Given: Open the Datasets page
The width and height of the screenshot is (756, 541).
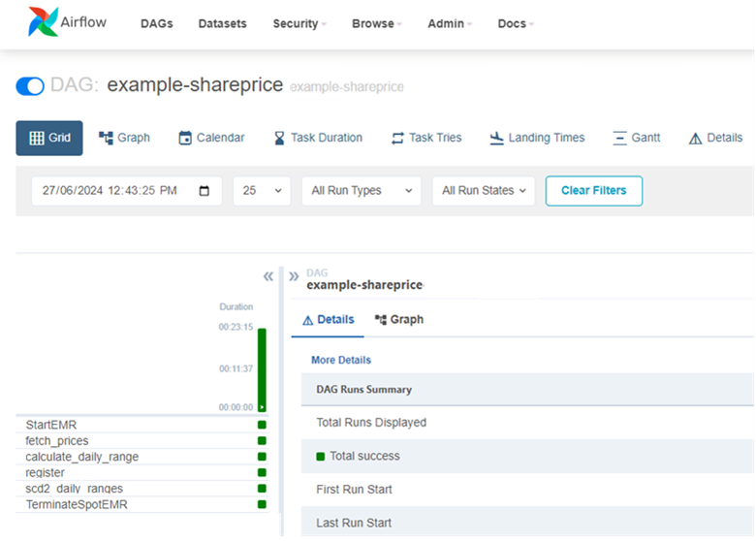Looking at the screenshot, I should click(x=222, y=23).
